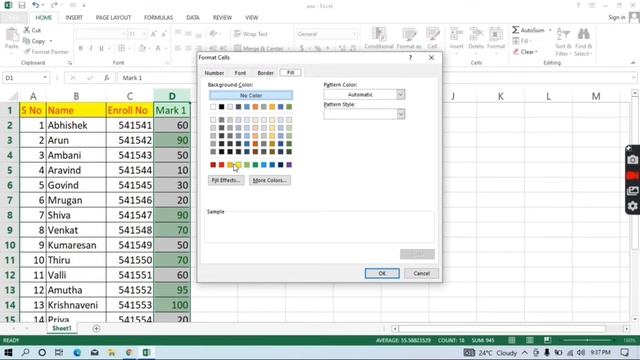
Task: Collapse the ribbon with the chevron
Action: point(633,63)
